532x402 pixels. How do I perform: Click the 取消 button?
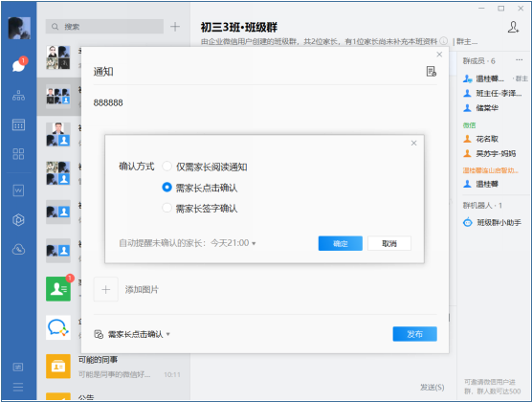click(x=389, y=243)
